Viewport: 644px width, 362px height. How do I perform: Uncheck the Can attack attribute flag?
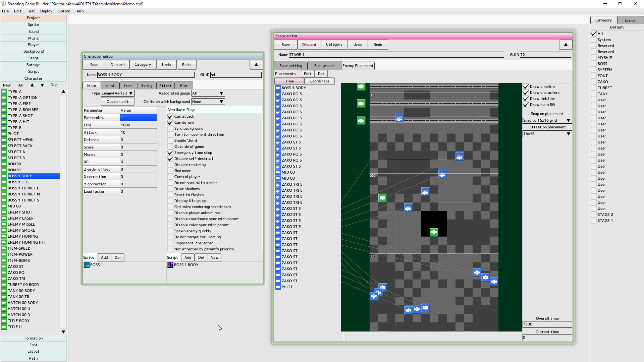[170, 116]
